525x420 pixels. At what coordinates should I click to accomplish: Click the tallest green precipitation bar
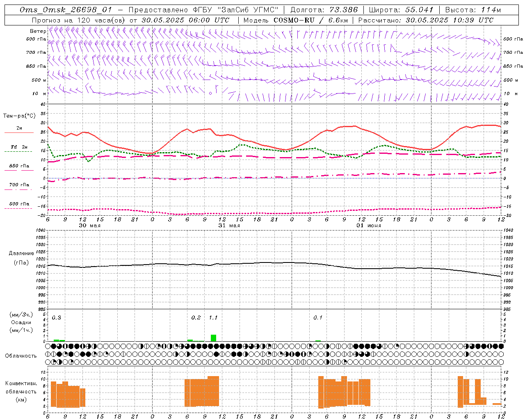click(x=213, y=338)
